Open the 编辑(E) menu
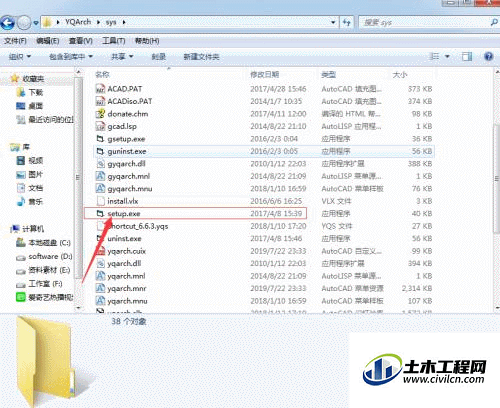 (48, 41)
